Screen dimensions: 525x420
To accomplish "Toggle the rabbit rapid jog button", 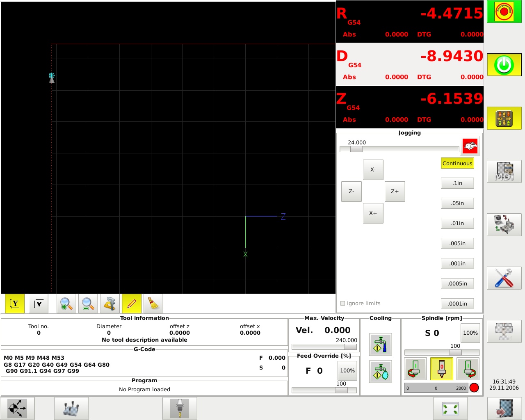I will click(470, 146).
